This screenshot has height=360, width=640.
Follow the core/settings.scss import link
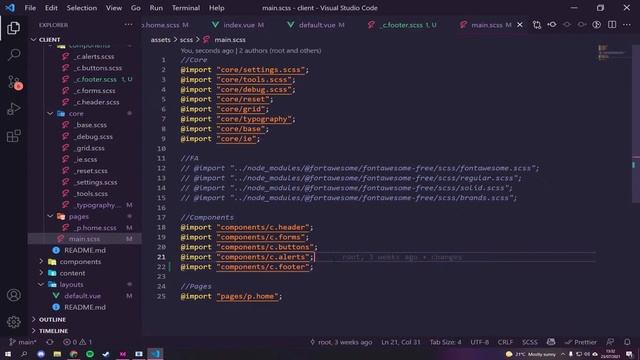[260, 70]
